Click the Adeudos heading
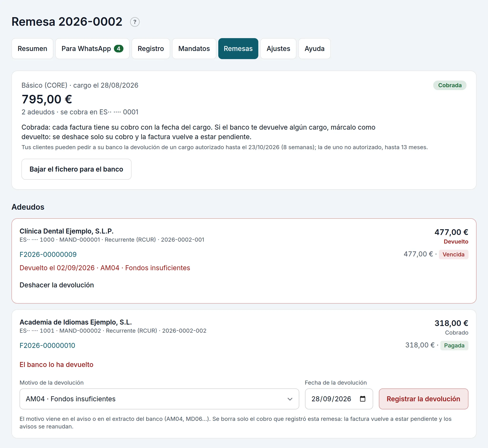 point(28,207)
